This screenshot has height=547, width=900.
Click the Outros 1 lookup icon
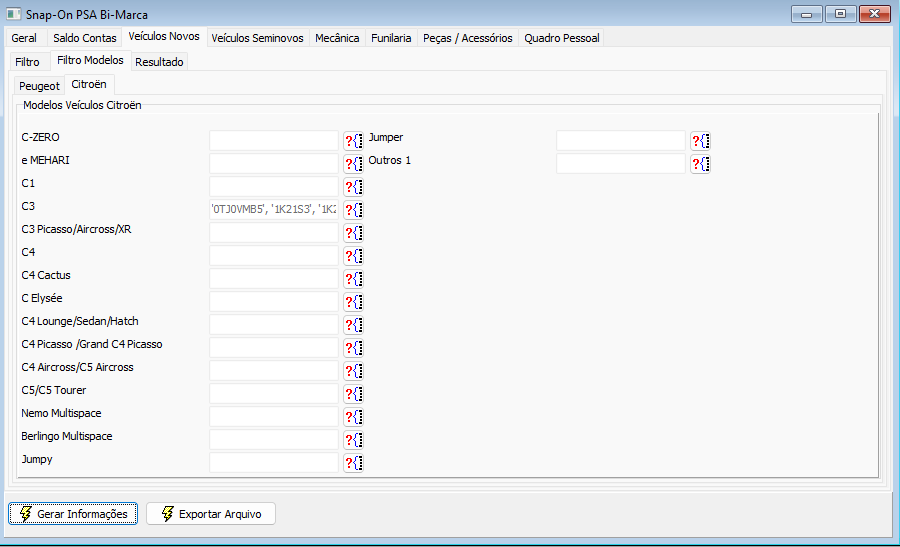point(700,164)
